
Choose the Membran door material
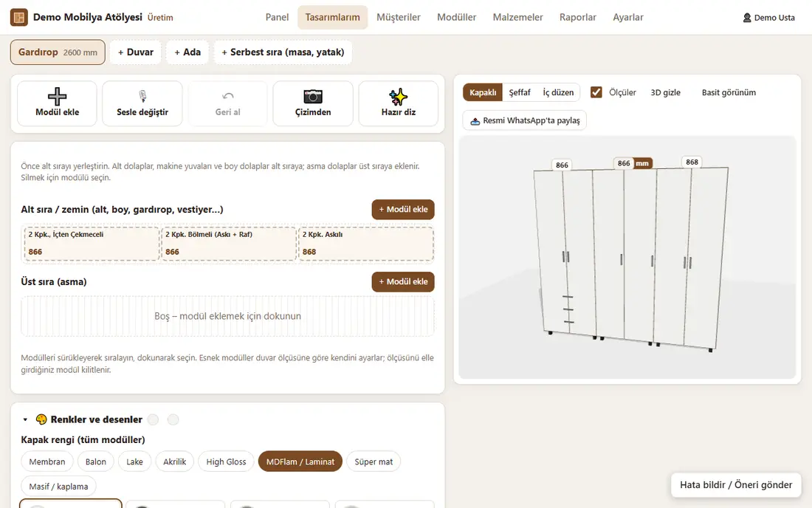coord(47,461)
